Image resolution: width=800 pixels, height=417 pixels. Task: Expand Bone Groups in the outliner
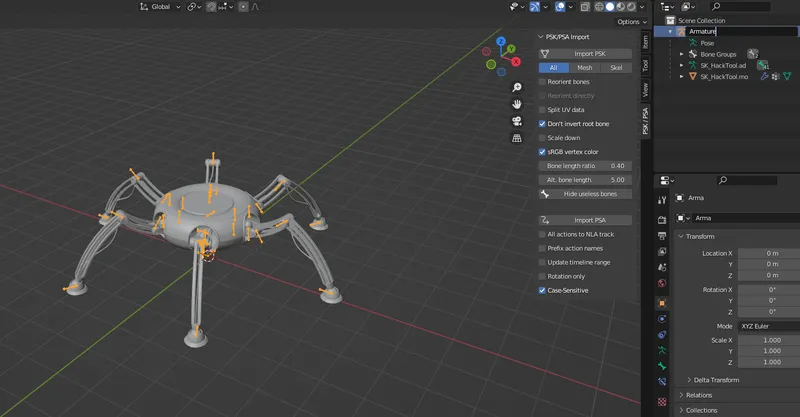[x=682, y=54]
